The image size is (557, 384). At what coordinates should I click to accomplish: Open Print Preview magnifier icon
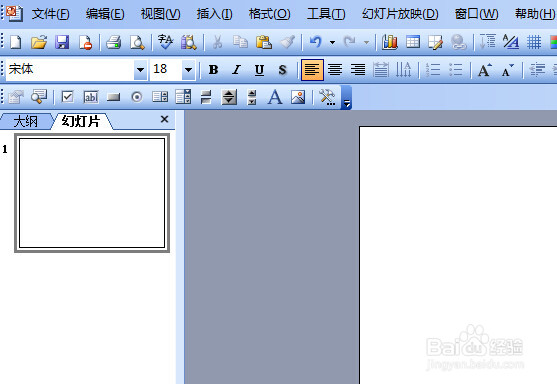coord(137,42)
